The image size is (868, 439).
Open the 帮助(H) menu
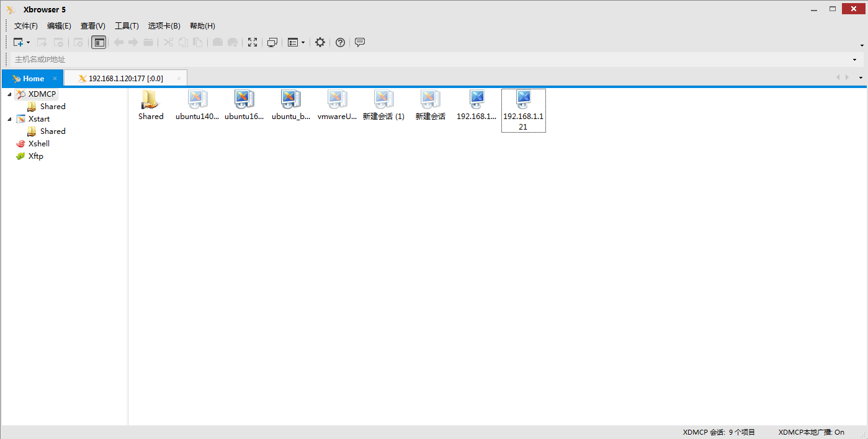pos(202,26)
